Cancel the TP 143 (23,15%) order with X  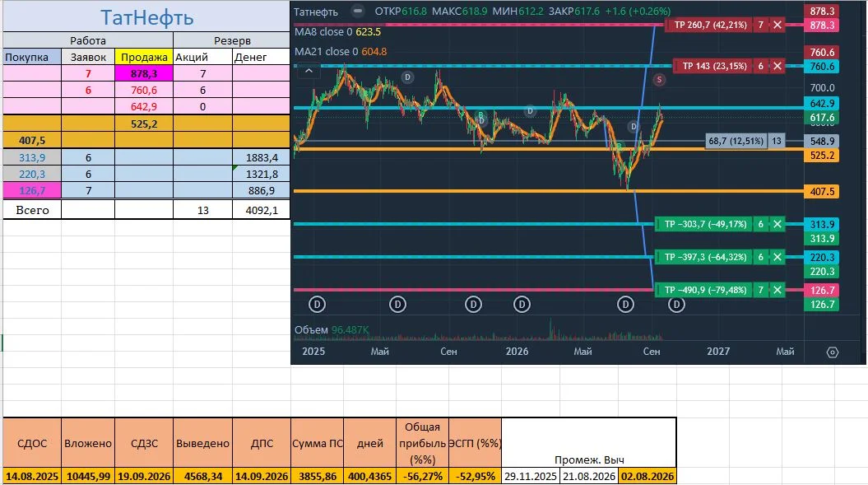(777, 66)
